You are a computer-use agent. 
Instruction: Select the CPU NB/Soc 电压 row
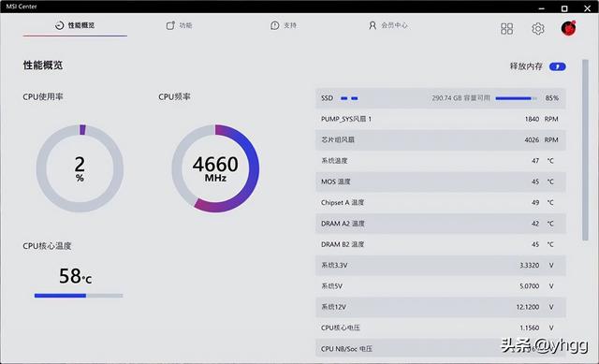pos(441,348)
